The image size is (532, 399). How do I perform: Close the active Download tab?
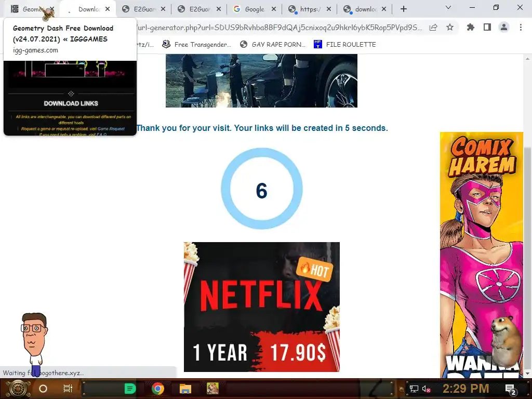tap(107, 9)
